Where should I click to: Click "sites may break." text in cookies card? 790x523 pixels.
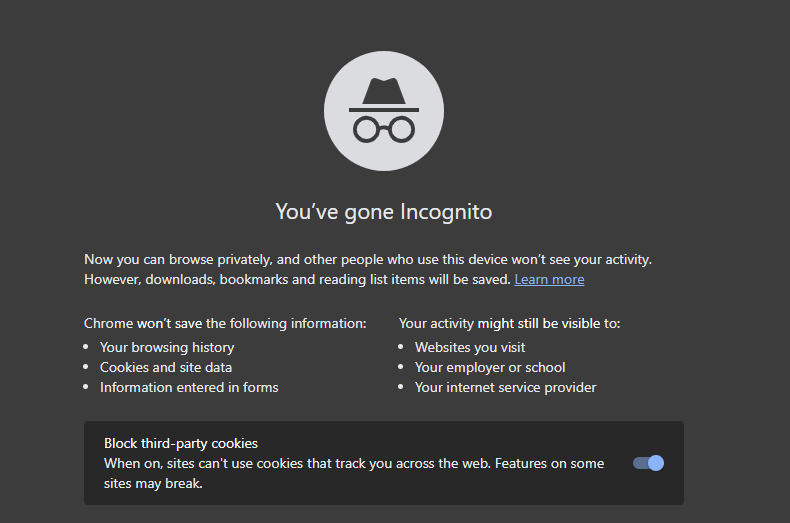pyautogui.click(x=153, y=484)
